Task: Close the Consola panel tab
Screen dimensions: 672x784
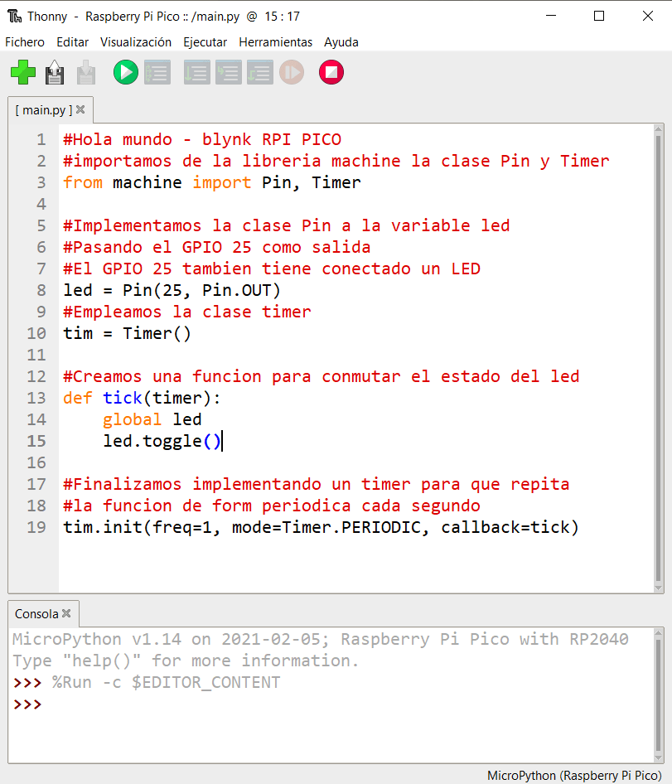Action: [x=66, y=614]
